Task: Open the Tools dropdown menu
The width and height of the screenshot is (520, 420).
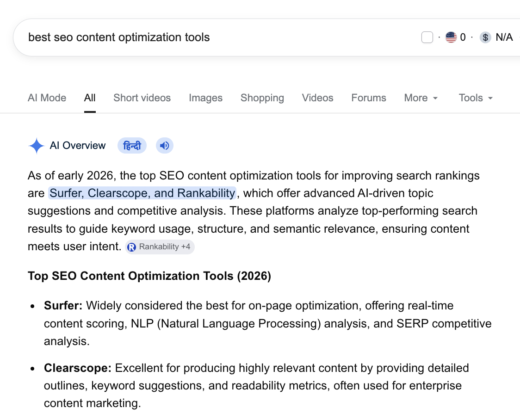Action: click(476, 98)
